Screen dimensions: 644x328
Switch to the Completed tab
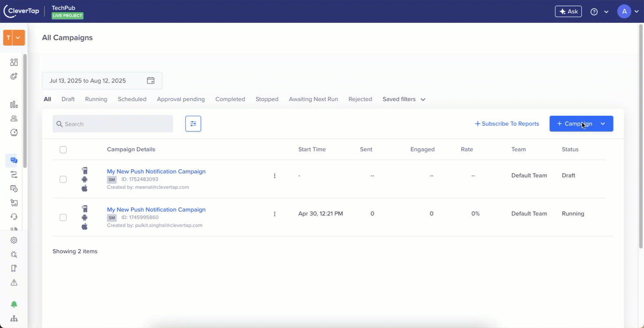230,99
